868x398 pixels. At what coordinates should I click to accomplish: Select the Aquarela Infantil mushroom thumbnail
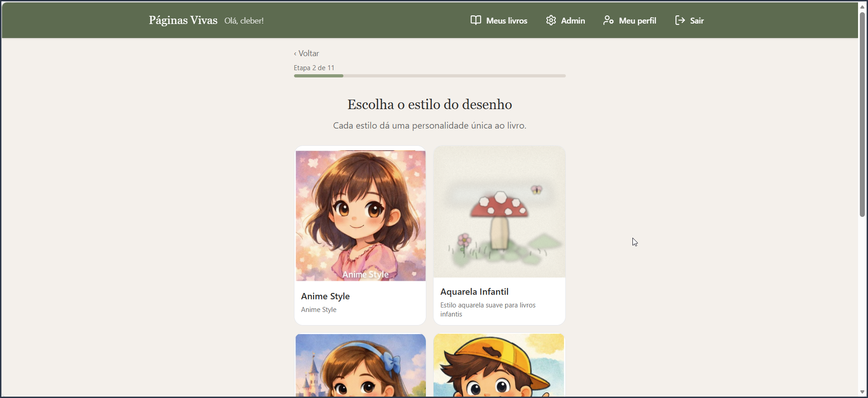point(499,211)
